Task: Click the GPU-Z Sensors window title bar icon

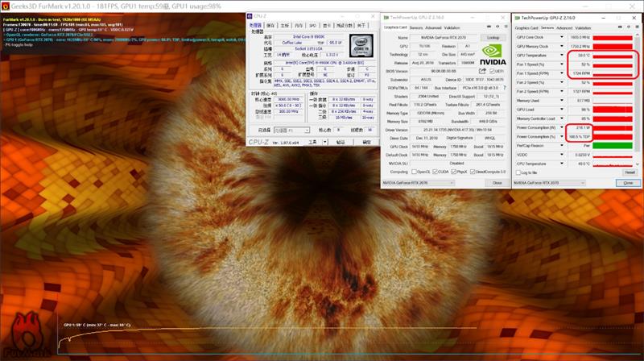Action: tap(517, 18)
